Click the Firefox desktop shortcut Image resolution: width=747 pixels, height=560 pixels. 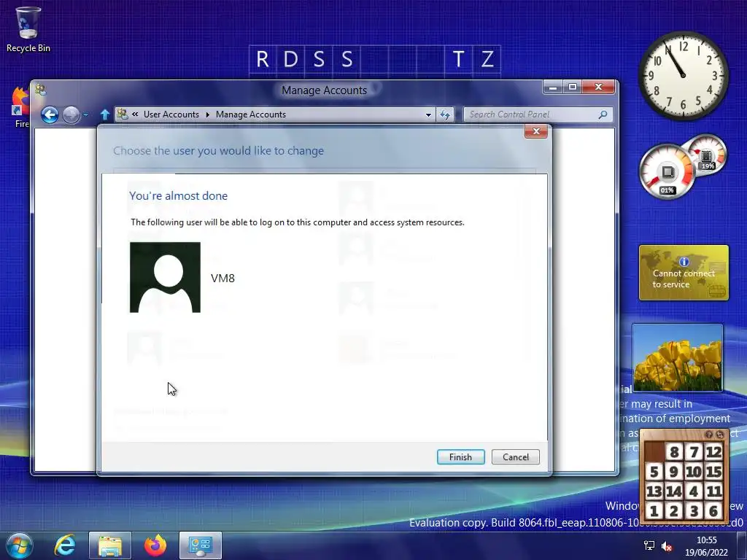click(20, 107)
